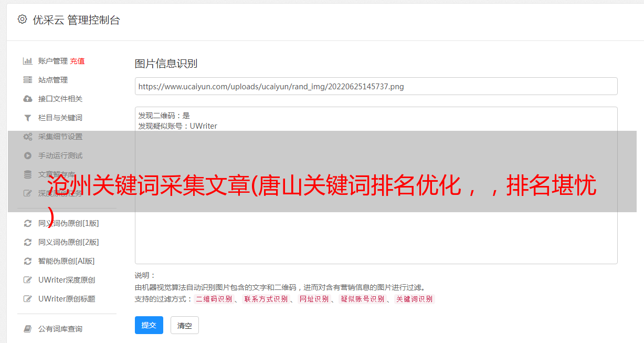This screenshot has height=343, width=644.
Task: Click the edit icon for UWriter原创标题
Action: click(28, 299)
